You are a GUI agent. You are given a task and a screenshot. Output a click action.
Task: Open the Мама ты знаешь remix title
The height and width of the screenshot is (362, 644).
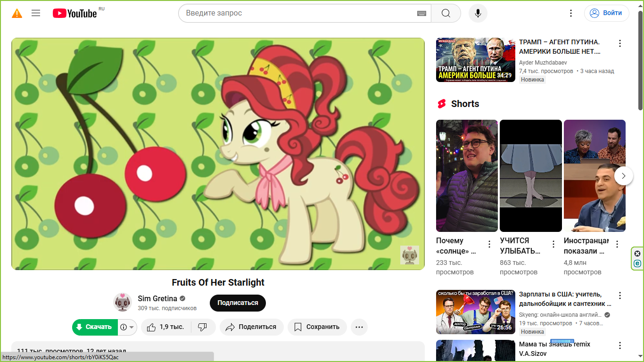(x=554, y=349)
